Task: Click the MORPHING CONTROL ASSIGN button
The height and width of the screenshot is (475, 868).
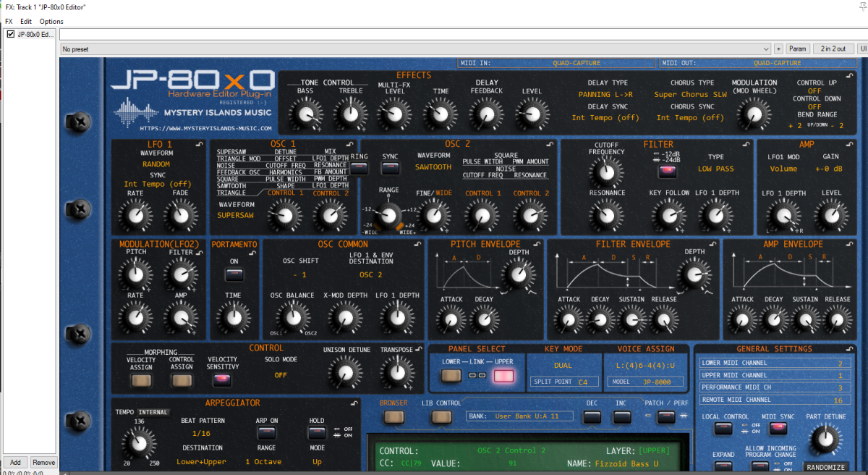Action: click(181, 379)
